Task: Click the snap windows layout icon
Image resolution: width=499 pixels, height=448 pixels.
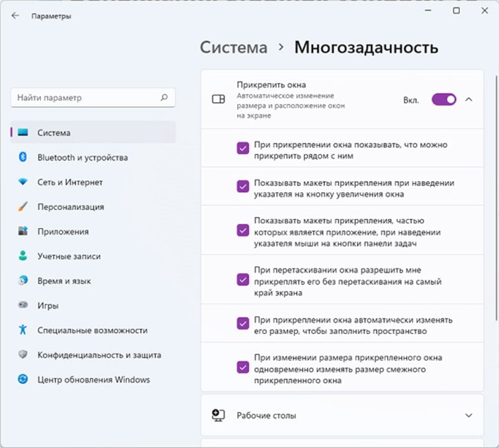Action: [218, 100]
